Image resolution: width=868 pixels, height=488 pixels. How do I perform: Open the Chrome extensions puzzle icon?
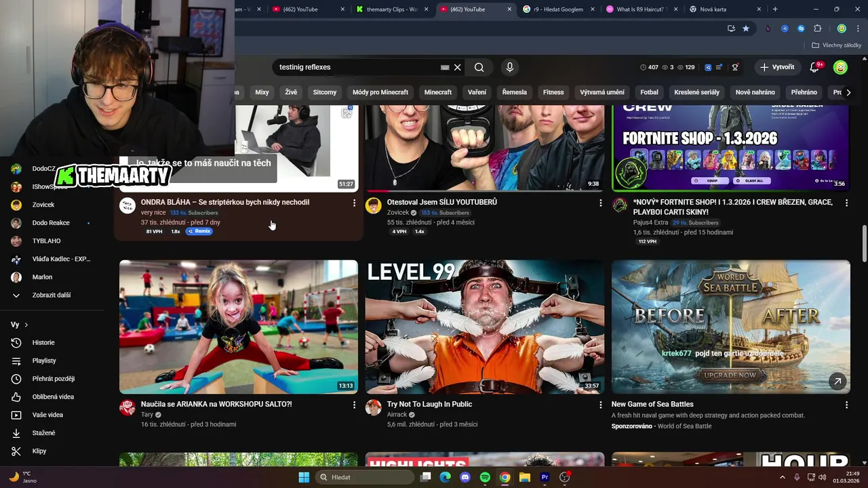coord(818,28)
